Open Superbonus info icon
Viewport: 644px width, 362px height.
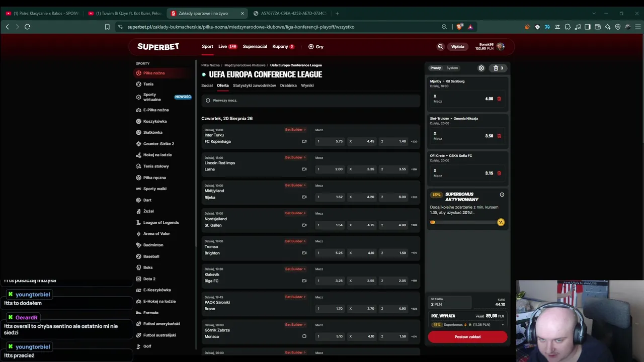tap(502, 195)
